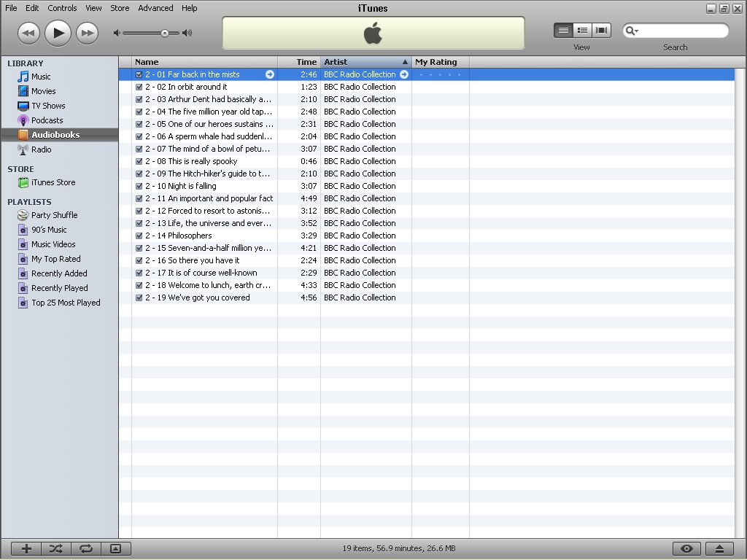Open the search magnifier dropdown
Viewport: 747px width, 560px height.
tap(632, 31)
